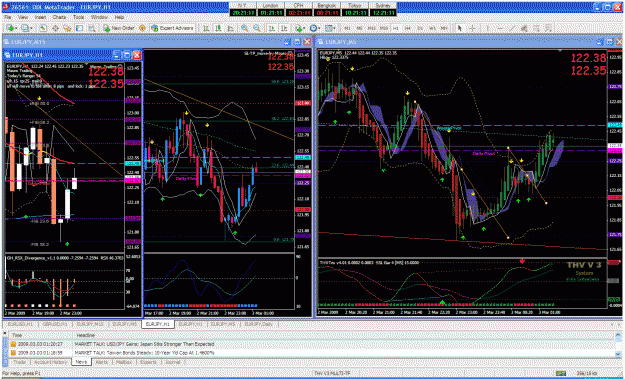Select the W1 timeframe

432,28
